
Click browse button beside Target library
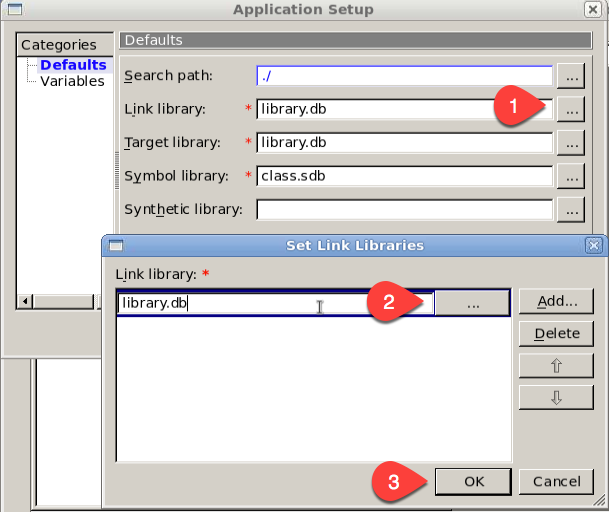tap(571, 143)
